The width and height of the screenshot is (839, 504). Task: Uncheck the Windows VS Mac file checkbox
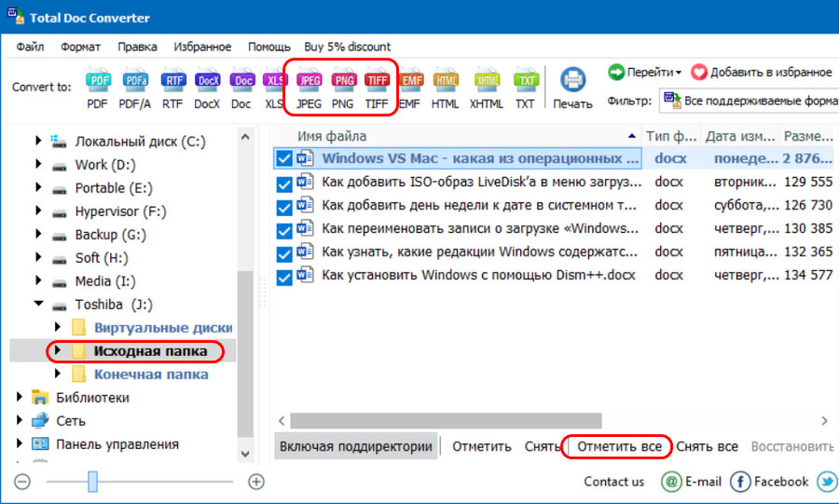pyautogui.click(x=284, y=158)
